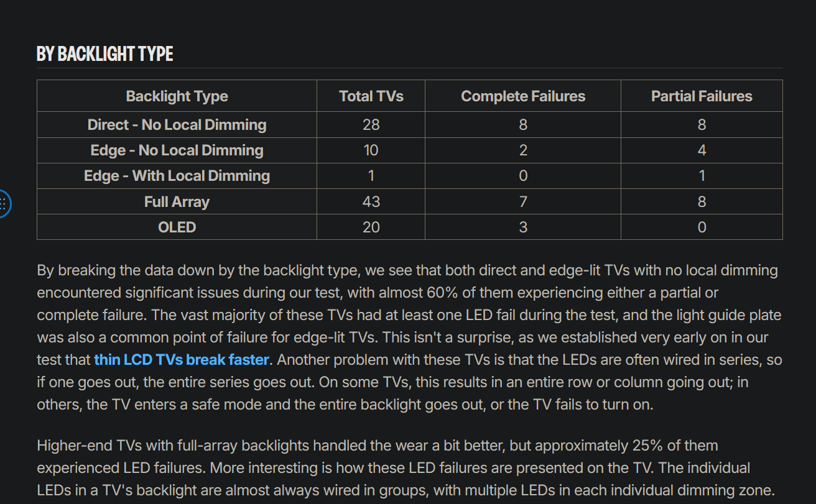816x504 pixels.
Task: Click Full Array's Complete Failures value 7
Action: pos(522,202)
